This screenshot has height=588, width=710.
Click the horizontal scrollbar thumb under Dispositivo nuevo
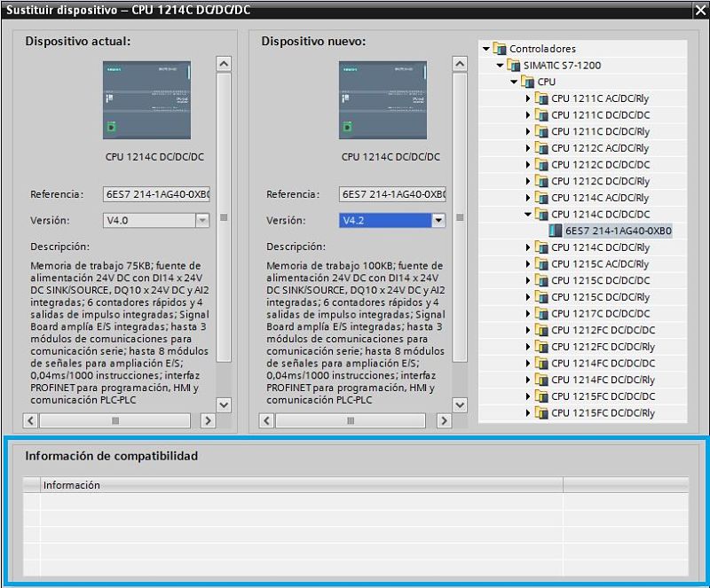pyautogui.click(x=351, y=420)
